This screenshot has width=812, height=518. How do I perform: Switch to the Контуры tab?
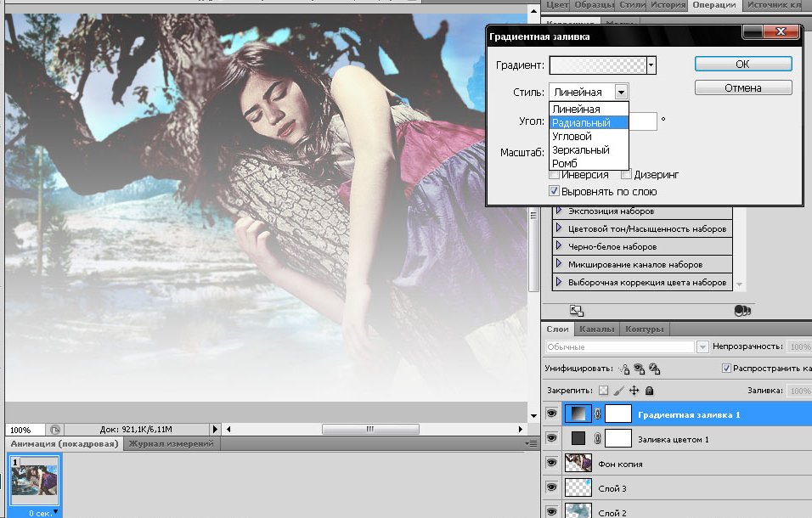click(644, 329)
